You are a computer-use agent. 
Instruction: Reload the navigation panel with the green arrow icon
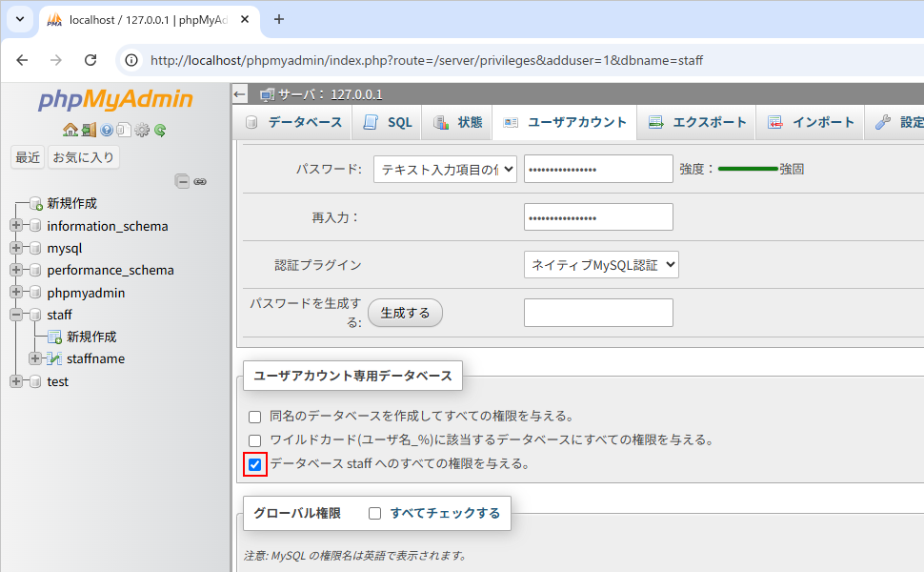[x=158, y=130]
